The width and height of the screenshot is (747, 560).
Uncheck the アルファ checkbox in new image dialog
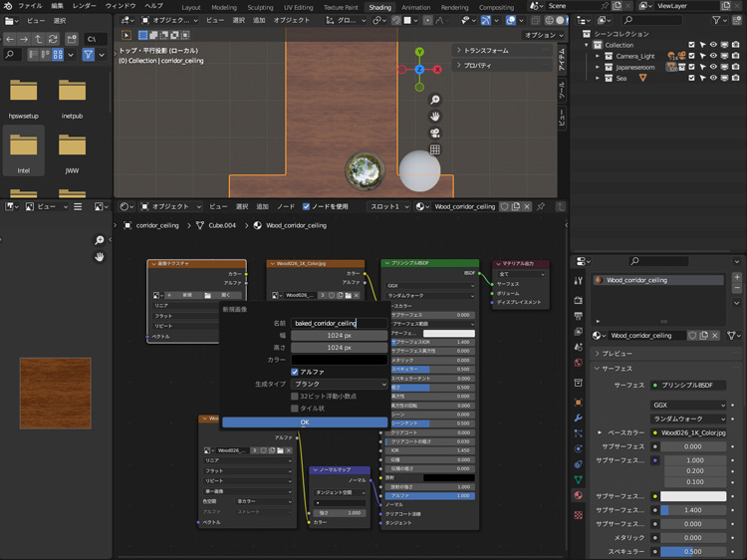coord(295,372)
